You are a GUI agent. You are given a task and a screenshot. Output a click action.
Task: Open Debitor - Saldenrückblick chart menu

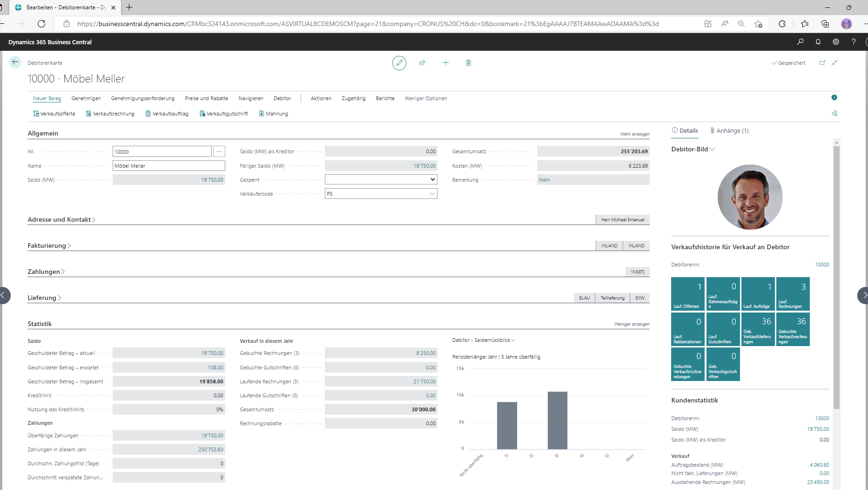point(484,340)
